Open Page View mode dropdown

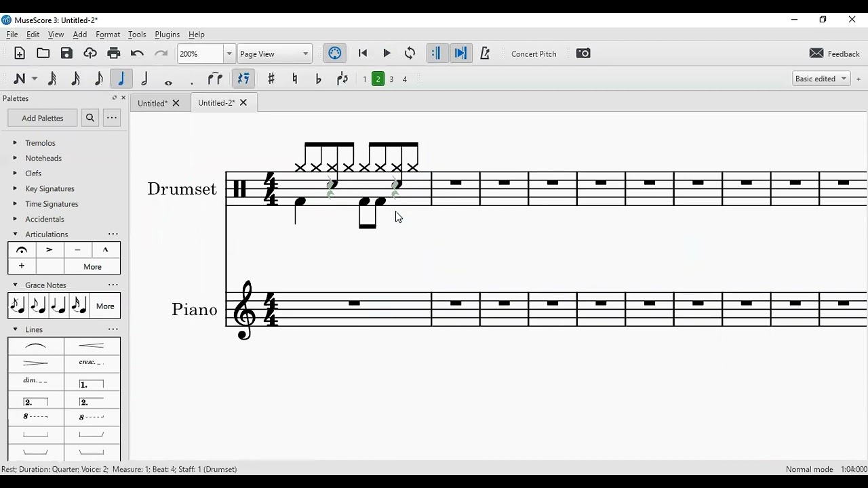click(274, 54)
